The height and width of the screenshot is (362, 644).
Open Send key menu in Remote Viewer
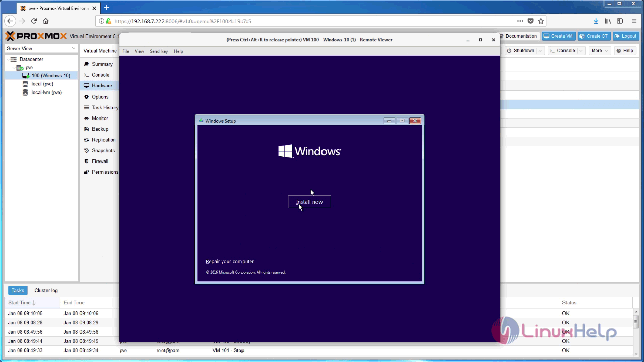point(158,51)
